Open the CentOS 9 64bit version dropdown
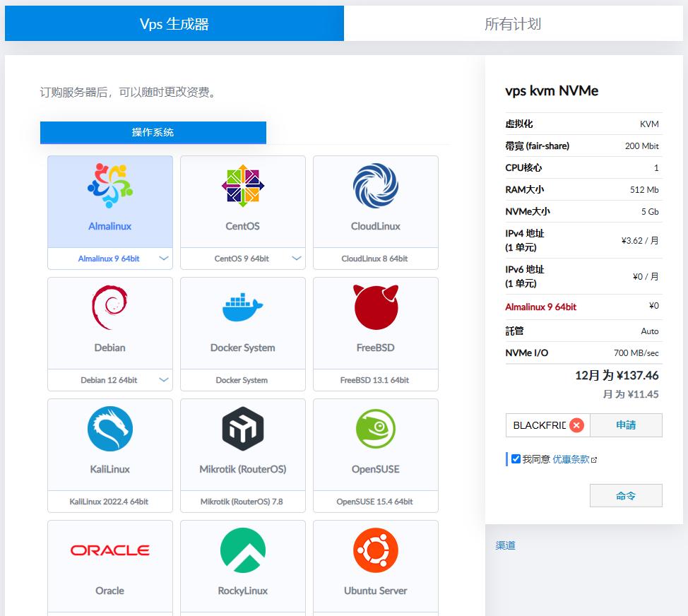 [x=297, y=259]
